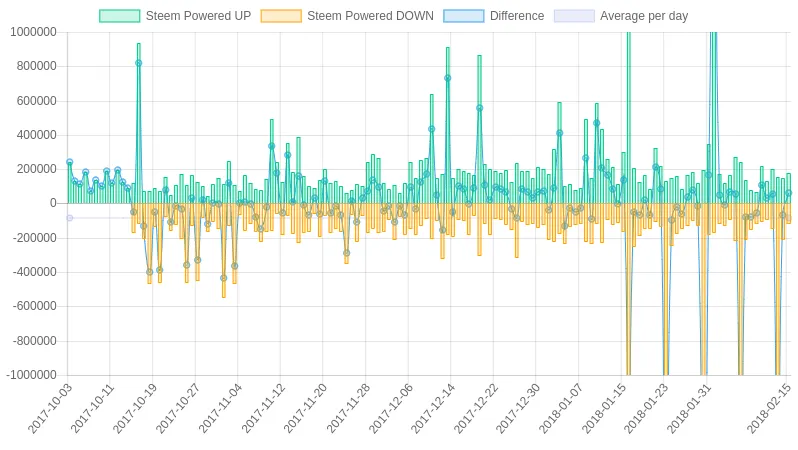
Task: Click the Average per day point below zero at chart start
Action: point(70,218)
